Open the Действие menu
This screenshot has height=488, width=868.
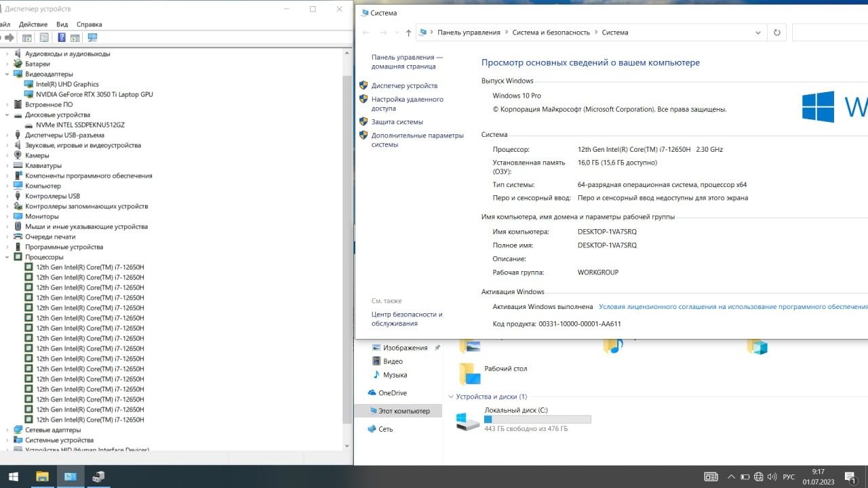coord(33,24)
